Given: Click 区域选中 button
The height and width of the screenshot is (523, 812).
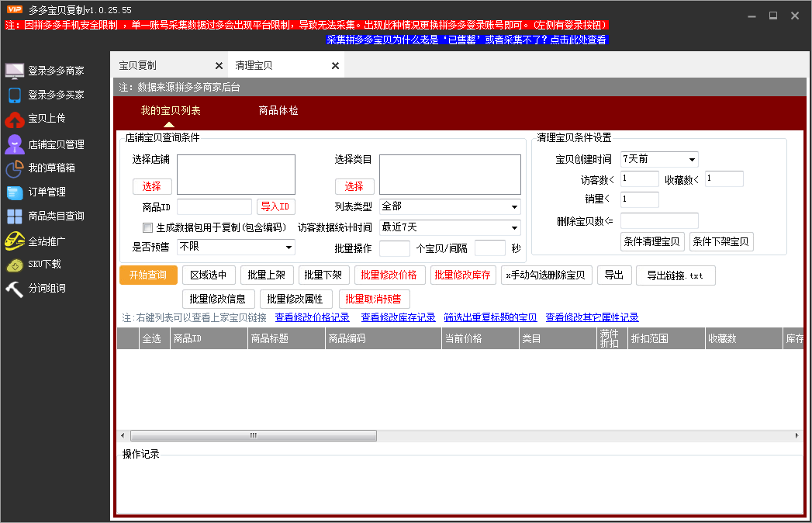Looking at the screenshot, I should coord(209,275).
